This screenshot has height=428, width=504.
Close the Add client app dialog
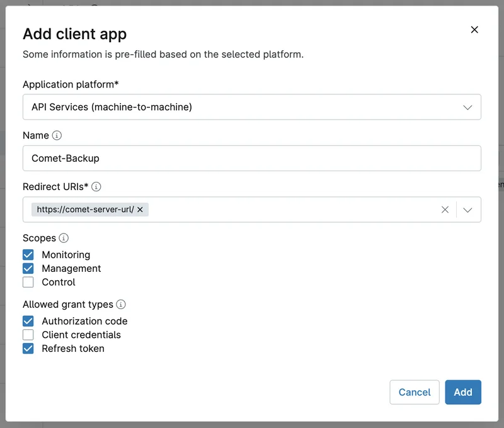click(474, 30)
